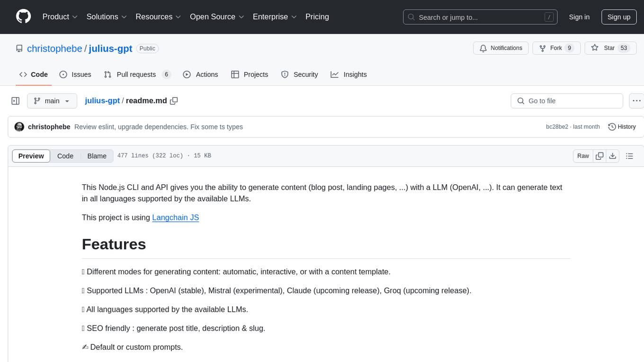The height and width of the screenshot is (362, 644).
Task: Go to the Pricing page
Action: click(317, 17)
